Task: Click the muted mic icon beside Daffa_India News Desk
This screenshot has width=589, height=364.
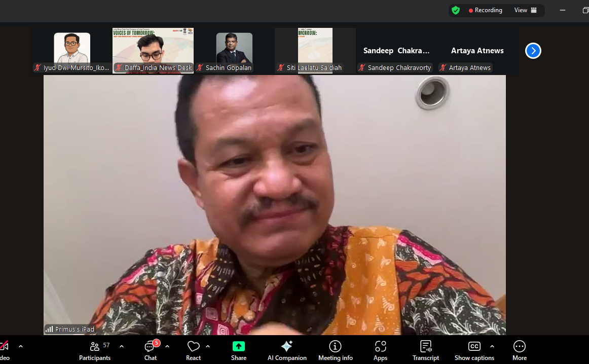Action: tap(119, 67)
